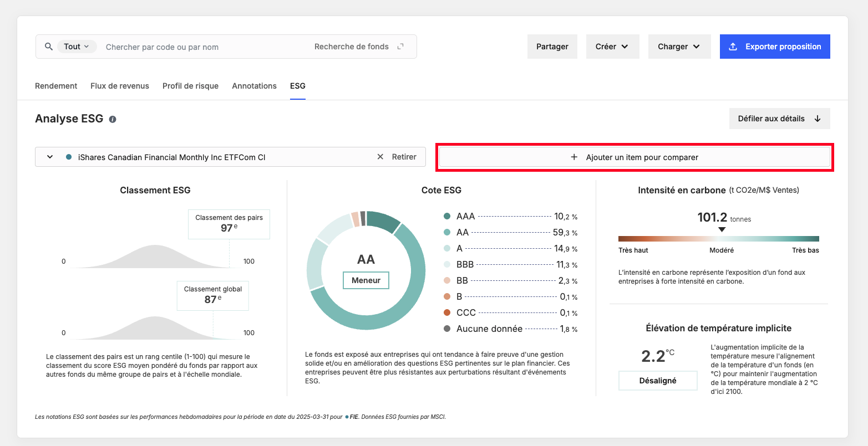Click the info icon next to Analyse ESG
Screen dimensions: 868x446
113,119
